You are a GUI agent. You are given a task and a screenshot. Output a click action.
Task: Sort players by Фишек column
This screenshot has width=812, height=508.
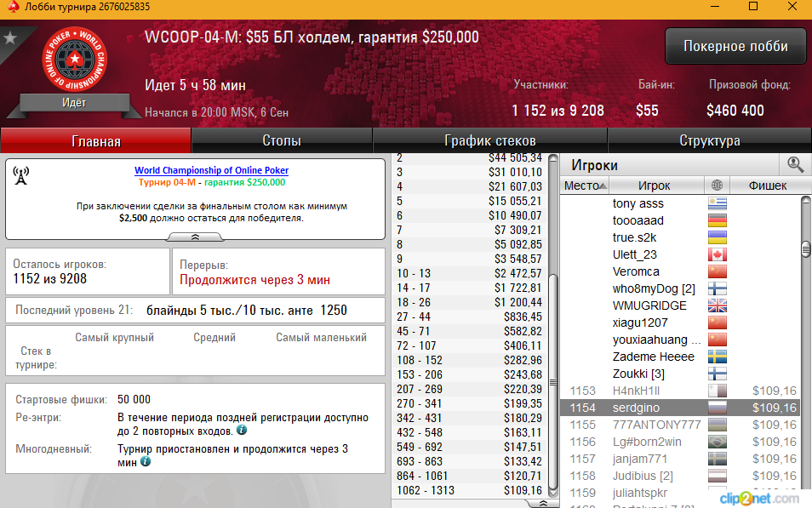pos(768,186)
